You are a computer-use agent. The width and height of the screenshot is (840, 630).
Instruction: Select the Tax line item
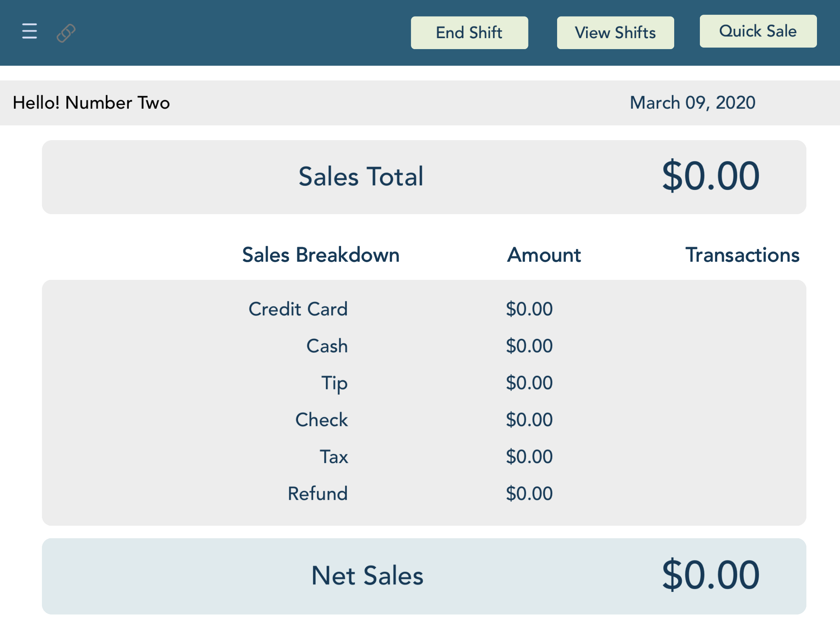tap(334, 457)
